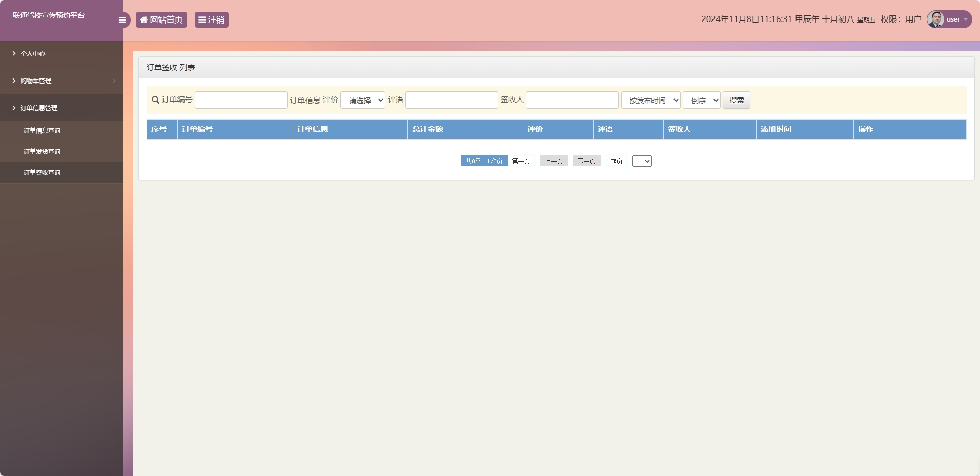Click the arrow icon beside 订单信息管理

pos(14,108)
